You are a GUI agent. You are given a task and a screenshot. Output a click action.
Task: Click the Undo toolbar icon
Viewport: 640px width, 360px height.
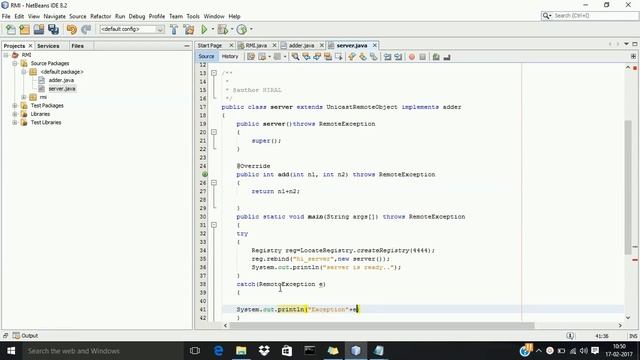click(x=72, y=29)
